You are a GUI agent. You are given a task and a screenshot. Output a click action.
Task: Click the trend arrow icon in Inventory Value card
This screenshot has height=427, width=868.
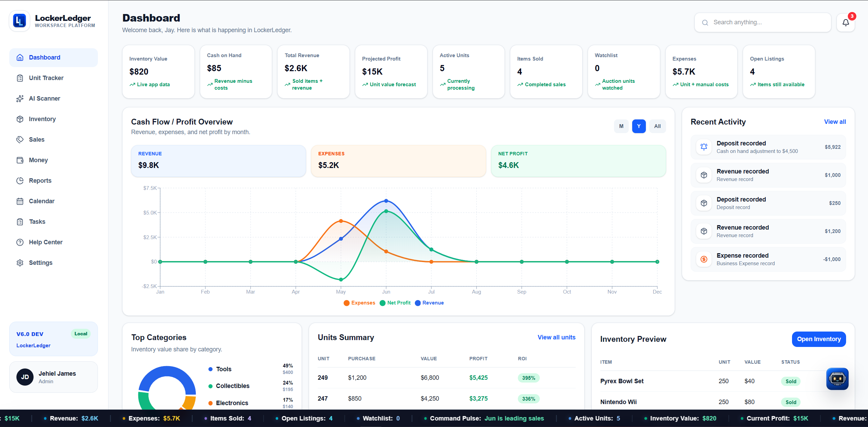[132, 85]
